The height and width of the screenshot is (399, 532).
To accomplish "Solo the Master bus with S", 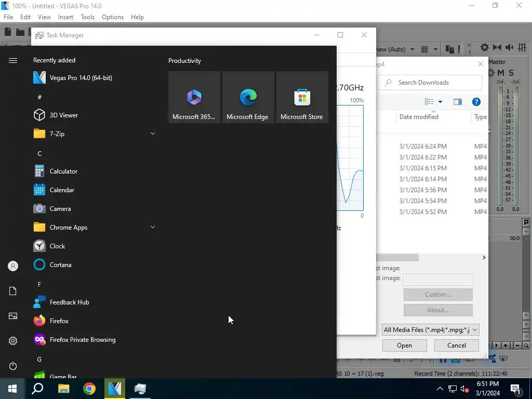I will point(511,73).
